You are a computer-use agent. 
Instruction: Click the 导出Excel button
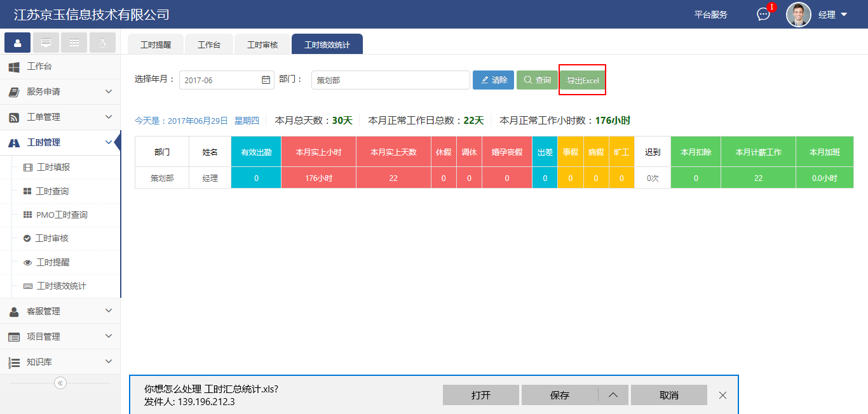tap(583, 81)
